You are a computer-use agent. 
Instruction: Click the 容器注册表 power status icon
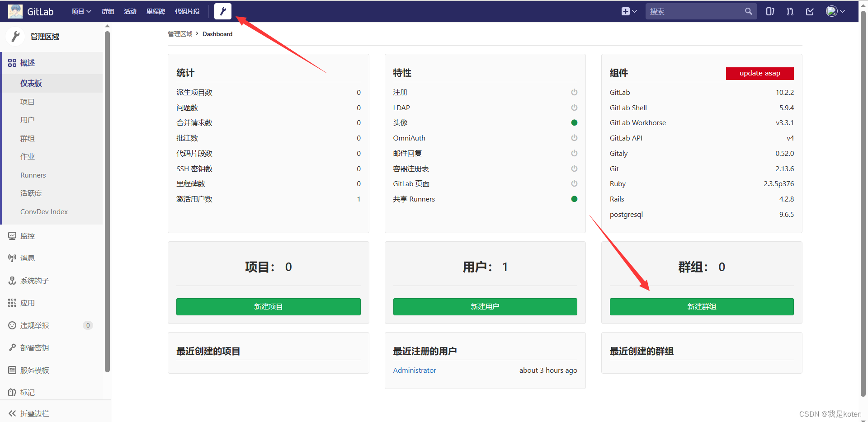[574, 169]
